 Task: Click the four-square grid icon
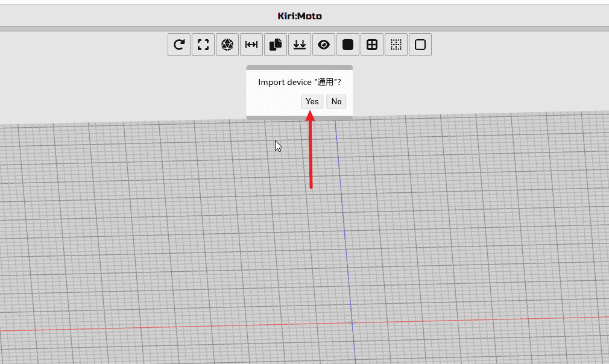372,45
